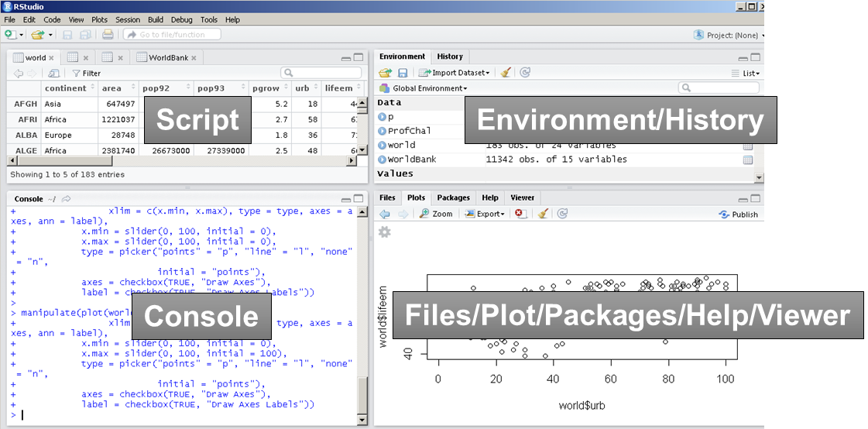Refresh the Environment pane with the circular arrow

[x=525, y=73]
